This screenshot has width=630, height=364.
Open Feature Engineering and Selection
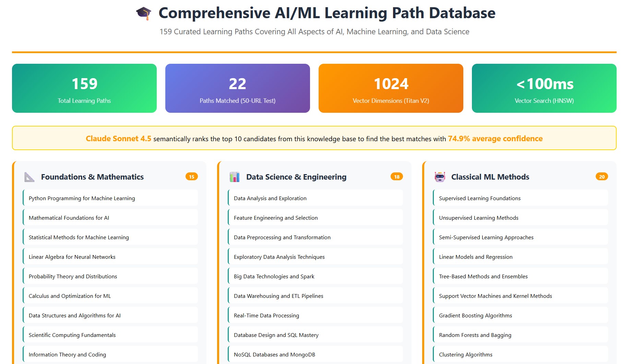tap(316, 218)
